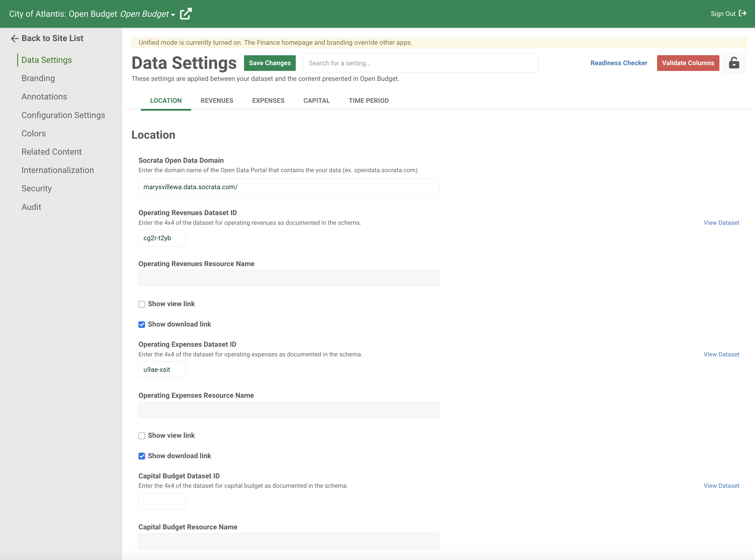Click the back arrow beside Site List

tap(15, 39)
